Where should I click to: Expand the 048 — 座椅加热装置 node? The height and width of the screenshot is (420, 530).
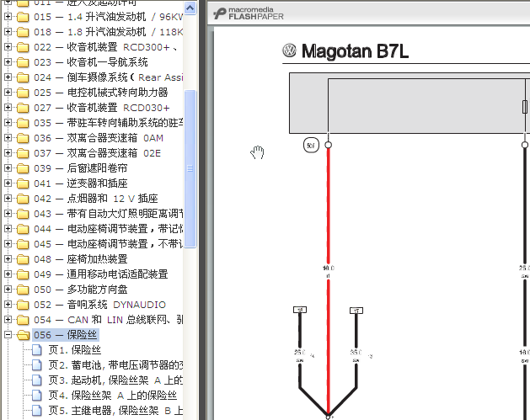pos(8,259)
